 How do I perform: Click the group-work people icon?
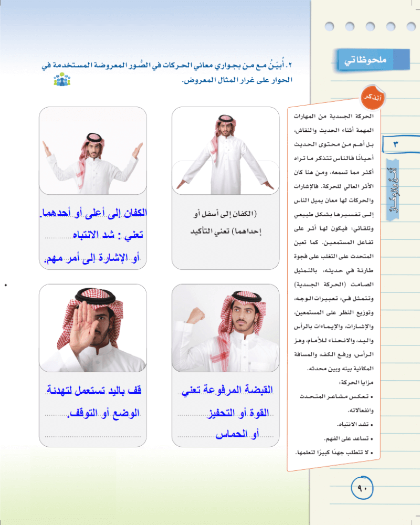pyautogui.click(x=62, y=79)
